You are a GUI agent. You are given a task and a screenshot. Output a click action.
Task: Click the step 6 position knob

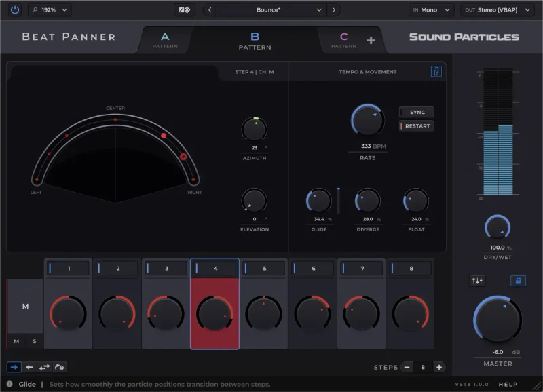tap(312, 313)
